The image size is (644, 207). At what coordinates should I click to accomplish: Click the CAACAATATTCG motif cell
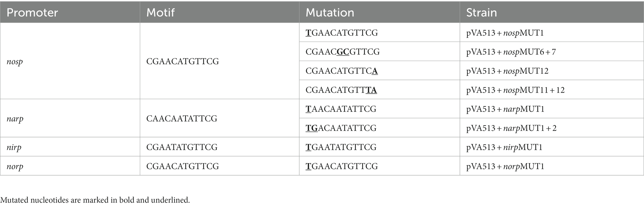182,118
